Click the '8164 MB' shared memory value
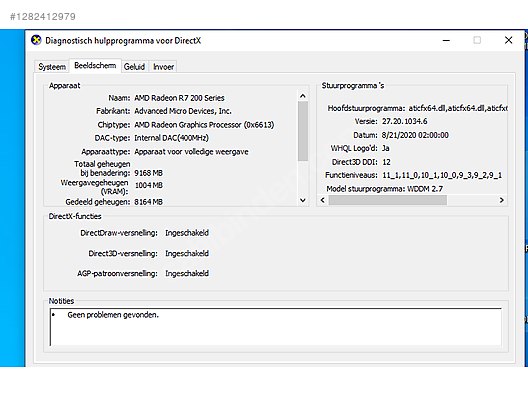This screenshot has height=396, width=528. pyautogui.click(x=148, y=202)
